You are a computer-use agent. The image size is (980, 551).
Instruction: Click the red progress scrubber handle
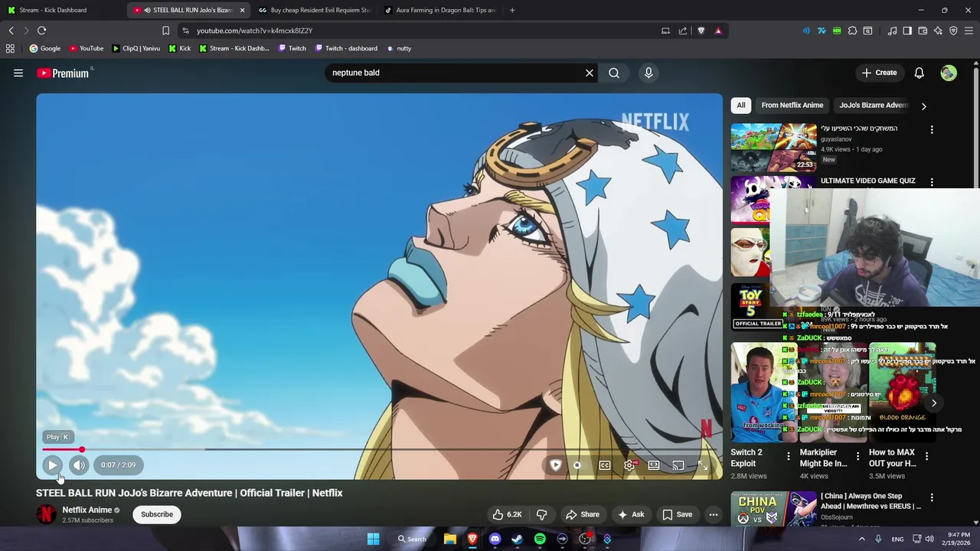[82, 450]
